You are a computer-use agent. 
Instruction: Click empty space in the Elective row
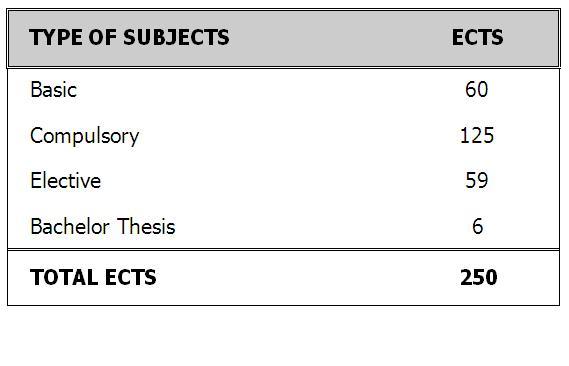283,180
